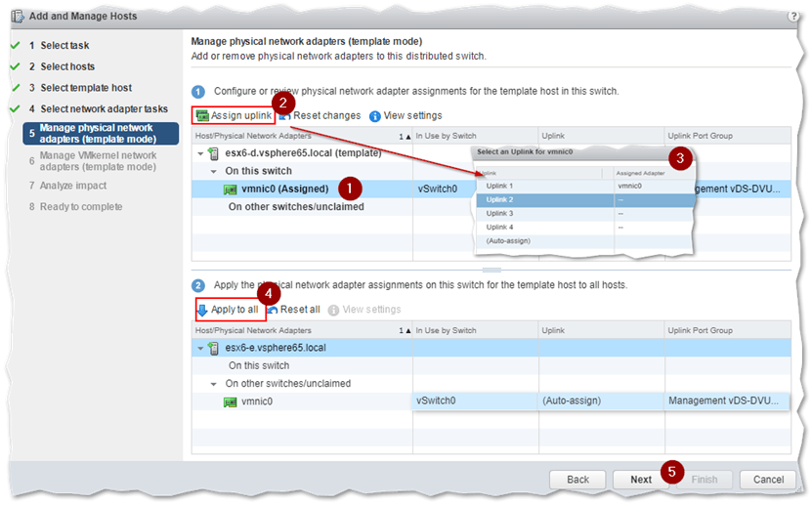This screenshot has width=812, height=505.
Task: Click upper table In Use by Switch header
Action: [x=476, y=136]
